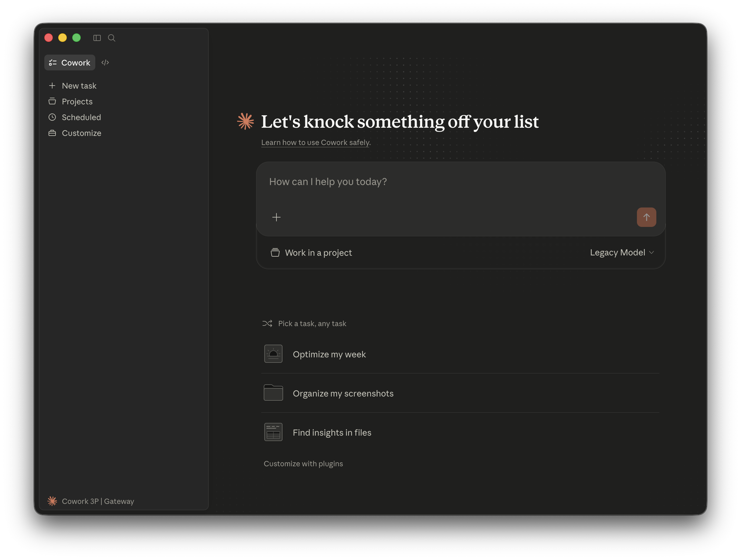The height and width of the screenshot is (560, 741).
Task: Click the Projects stack icon
Action: tap(52, 102)
